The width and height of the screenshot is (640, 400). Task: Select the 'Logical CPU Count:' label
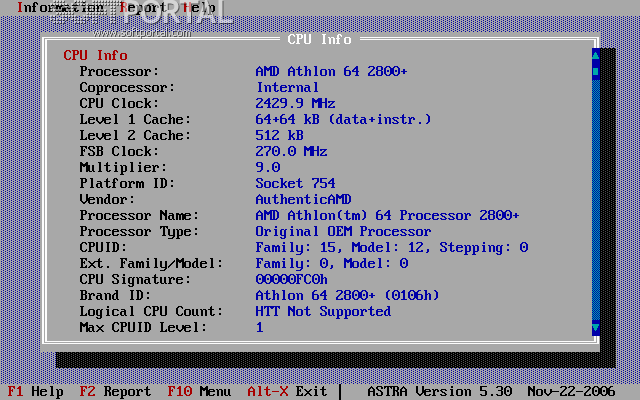point(151,311)
